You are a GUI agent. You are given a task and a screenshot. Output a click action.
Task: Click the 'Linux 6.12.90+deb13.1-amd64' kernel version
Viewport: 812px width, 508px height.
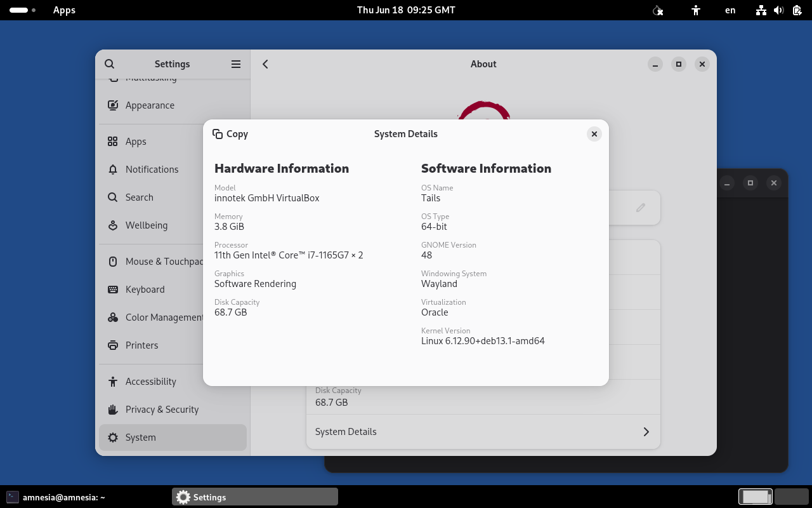483,341
